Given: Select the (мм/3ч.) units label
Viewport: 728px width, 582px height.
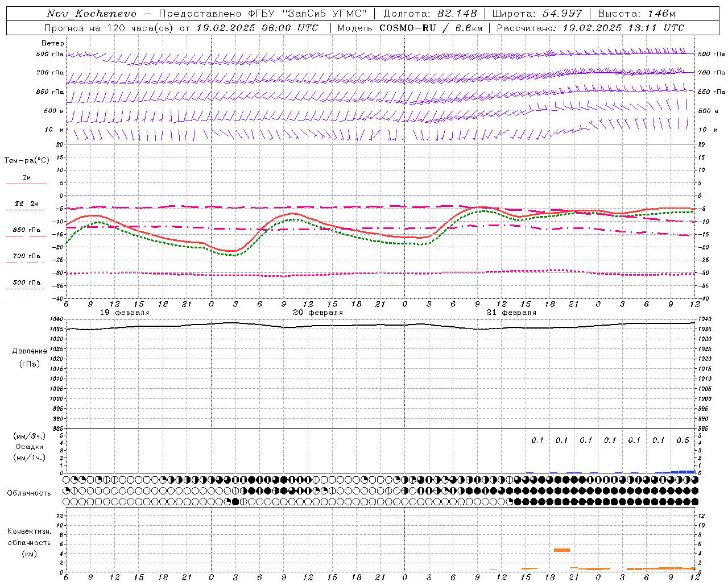Looking at the screenshot, I should pos(30,436).
